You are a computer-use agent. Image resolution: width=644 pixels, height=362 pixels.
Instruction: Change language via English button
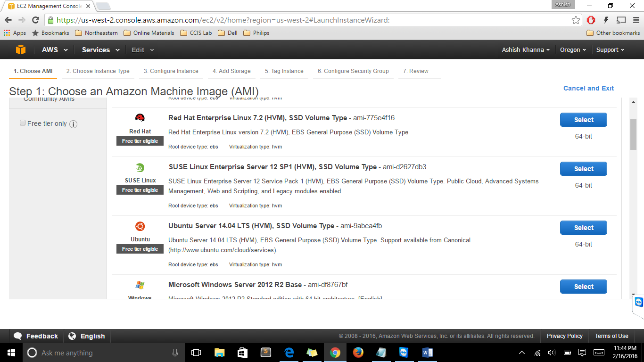point(87,336)
